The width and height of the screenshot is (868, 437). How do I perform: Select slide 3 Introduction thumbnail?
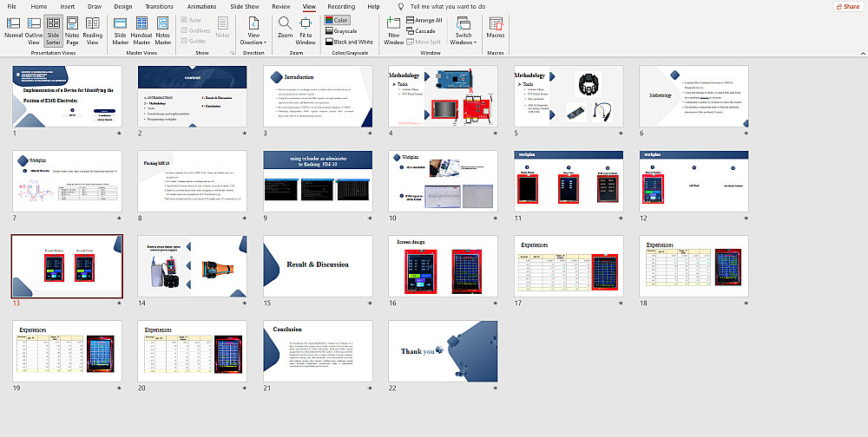pyautogui.click(x=318, y=96)
